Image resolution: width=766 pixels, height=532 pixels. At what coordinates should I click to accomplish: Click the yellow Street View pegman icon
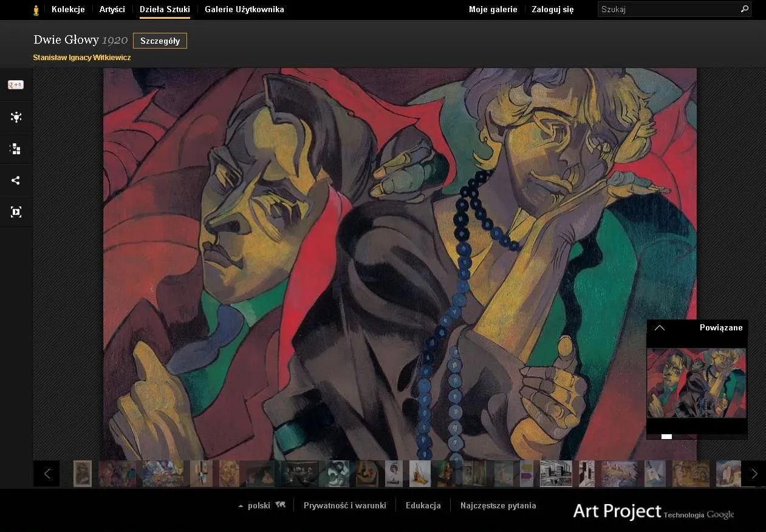click(x=36, y=10)
